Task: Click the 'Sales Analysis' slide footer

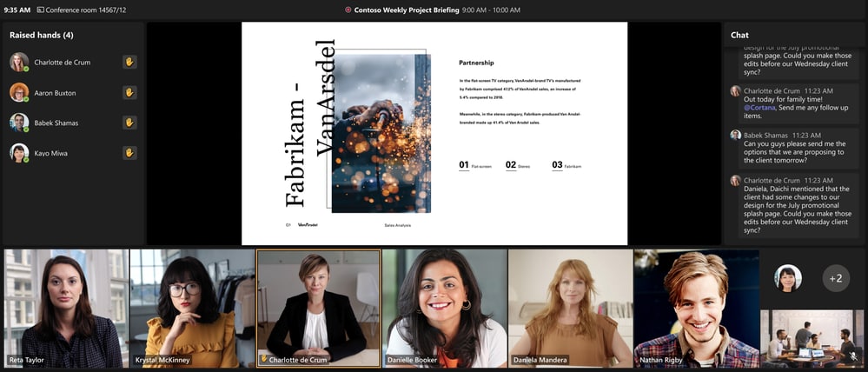Action: tap(397, 225)
